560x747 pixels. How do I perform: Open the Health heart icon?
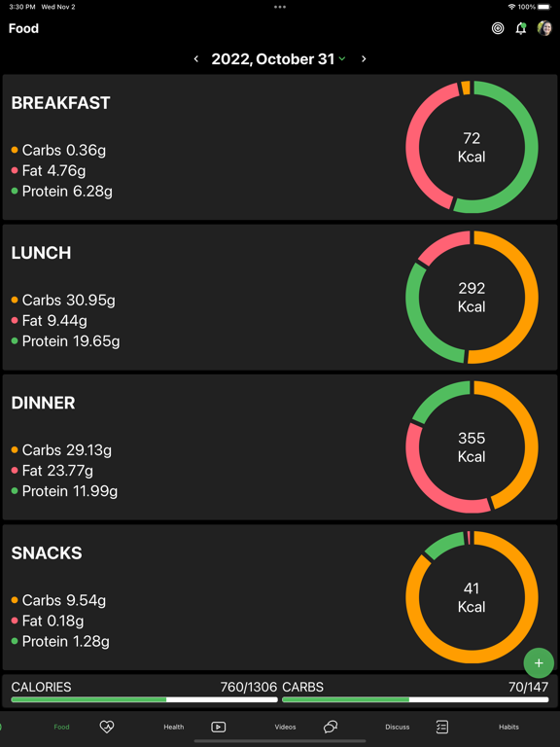click(x=107, y=727)
